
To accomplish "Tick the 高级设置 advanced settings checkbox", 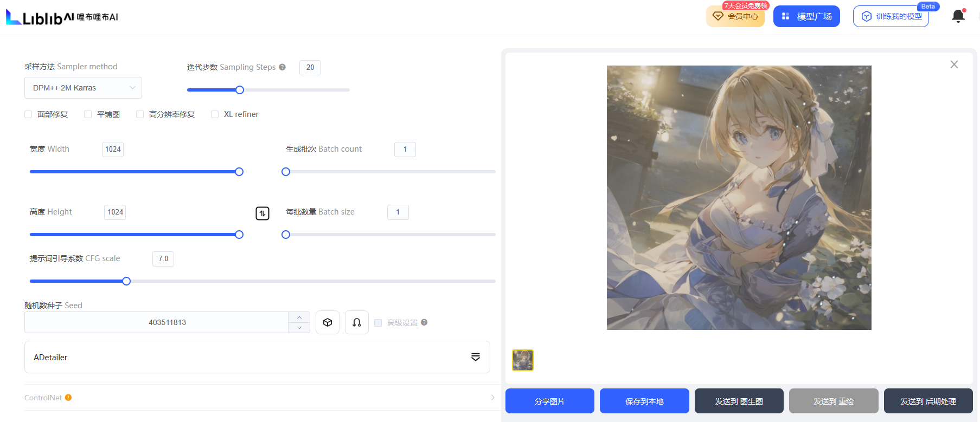I will coord(378,323).
